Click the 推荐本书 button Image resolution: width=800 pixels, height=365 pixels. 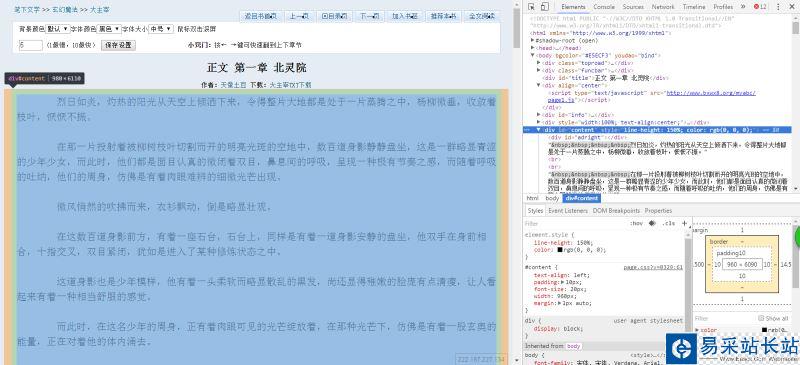(x=443, y=16)
